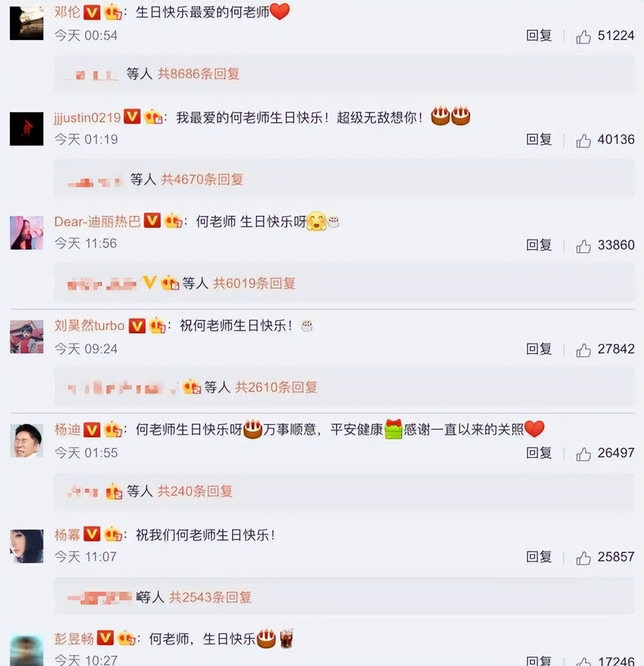Click the verified V badge next to 邓伦
The height and width of the screenshot is (666, 644).
click(x=92, y=12)
